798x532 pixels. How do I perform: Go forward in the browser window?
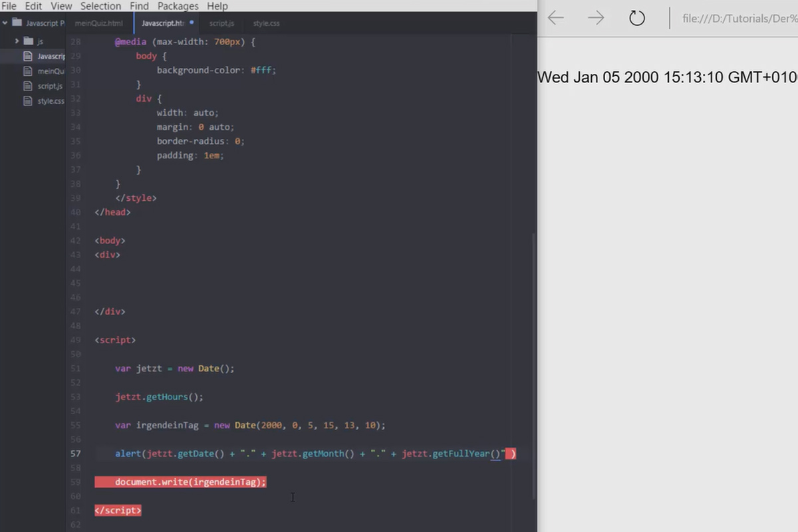coord(596,18)
